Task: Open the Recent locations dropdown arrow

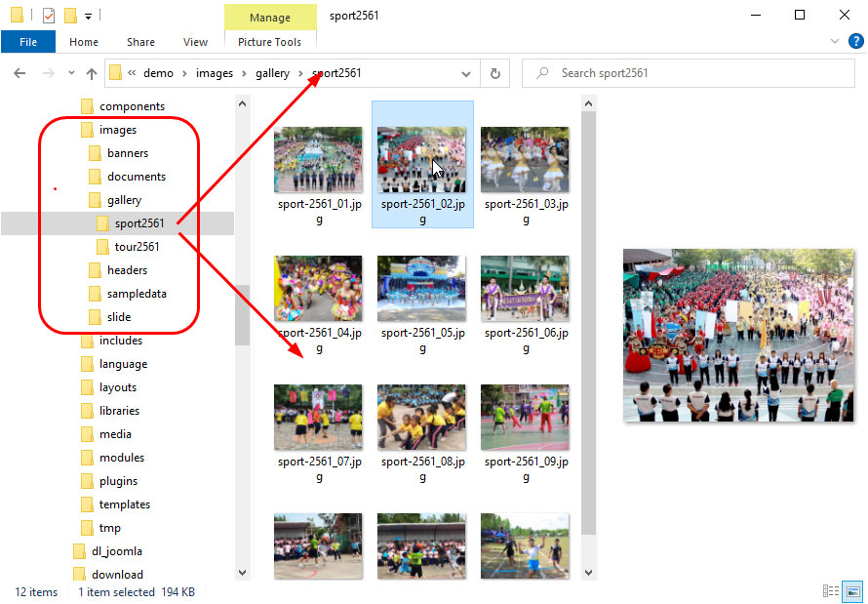Action: [71, 73]
